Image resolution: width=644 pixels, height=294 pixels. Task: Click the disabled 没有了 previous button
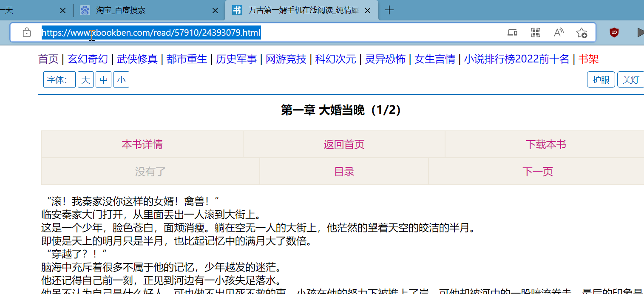coord(150,172)
